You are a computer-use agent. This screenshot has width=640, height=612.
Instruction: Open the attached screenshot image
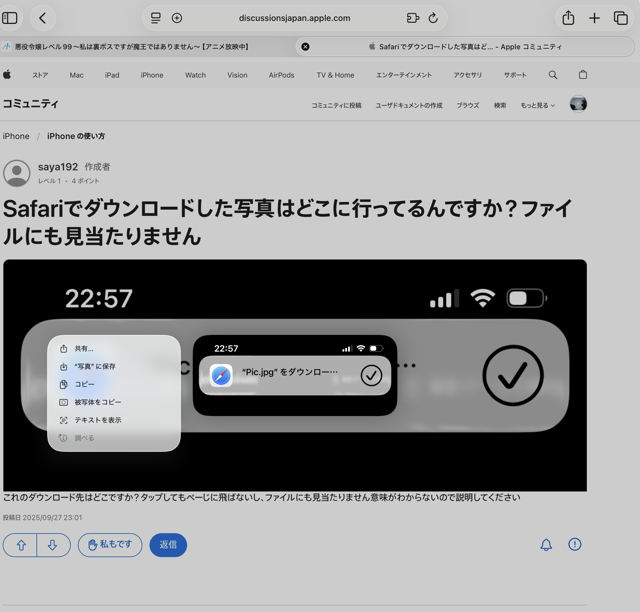295,375
